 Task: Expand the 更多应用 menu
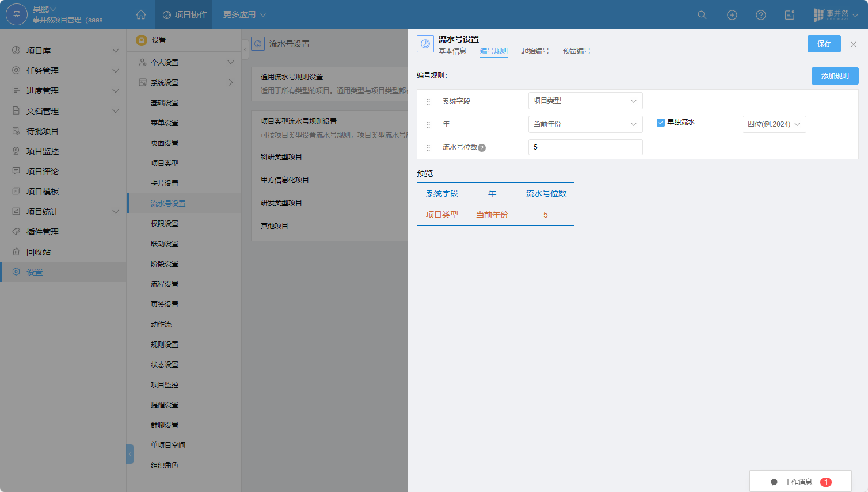click(245, 14)
